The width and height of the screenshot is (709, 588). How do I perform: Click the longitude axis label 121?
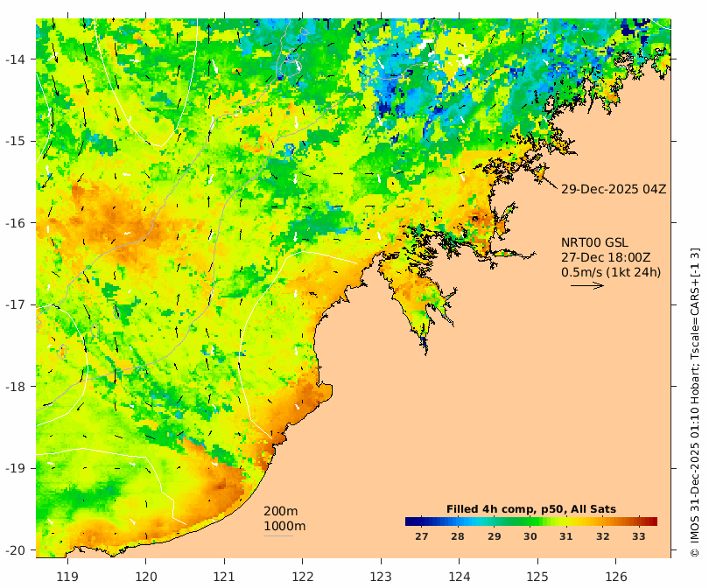224,577
